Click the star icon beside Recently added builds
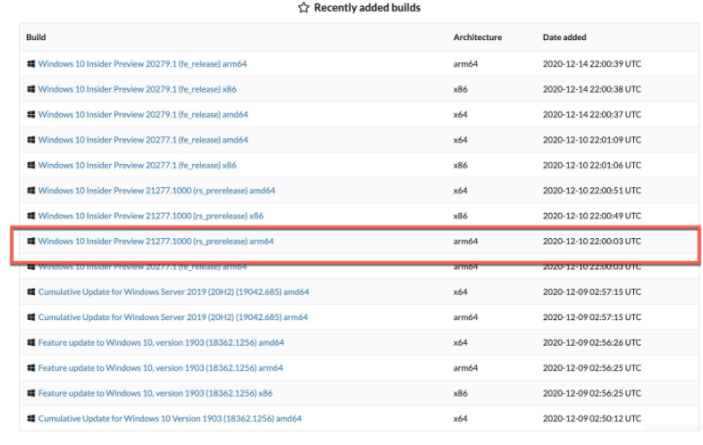703x445 pixels. click(x=304, y=8)
